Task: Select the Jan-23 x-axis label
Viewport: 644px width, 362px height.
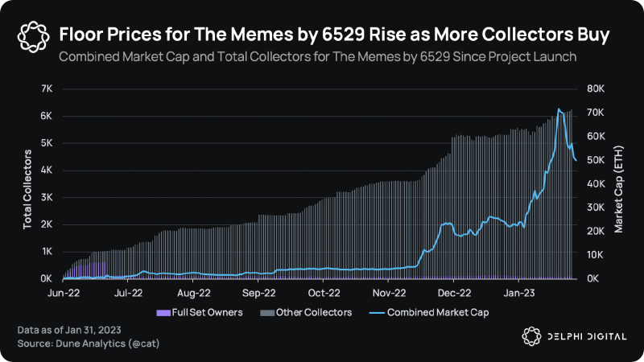Action: [519, 293]
